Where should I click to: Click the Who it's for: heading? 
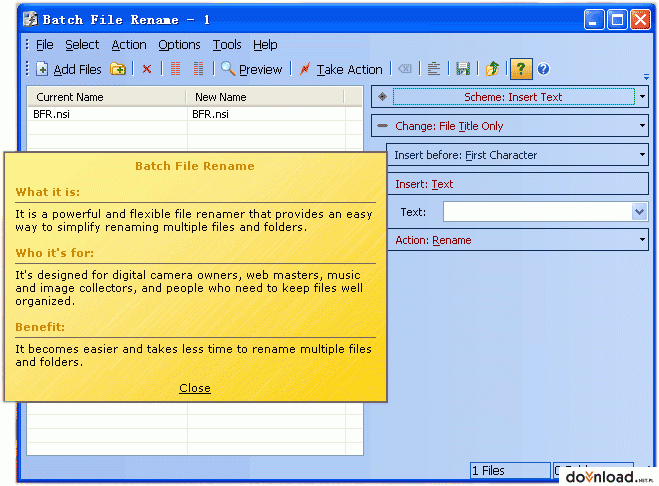coord(55,253)
